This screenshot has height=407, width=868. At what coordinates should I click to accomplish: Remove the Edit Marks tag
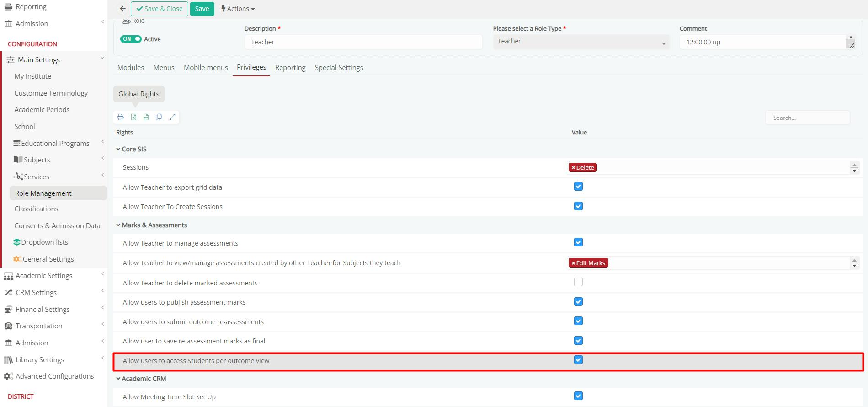coord(573,263)
